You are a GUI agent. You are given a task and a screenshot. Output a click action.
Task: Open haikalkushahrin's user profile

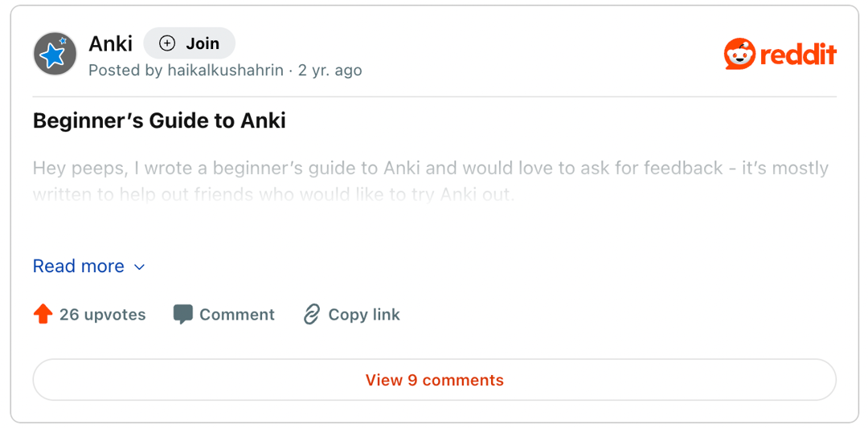tap(225, 70)
